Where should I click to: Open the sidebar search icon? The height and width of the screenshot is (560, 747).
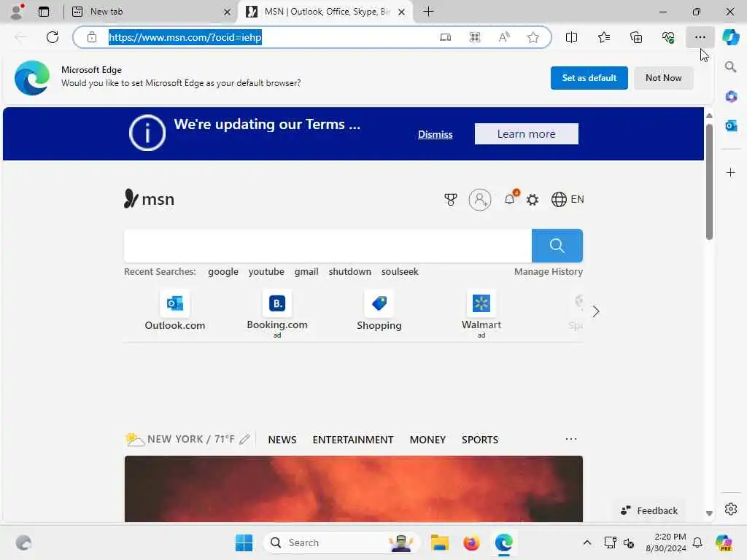731,67
